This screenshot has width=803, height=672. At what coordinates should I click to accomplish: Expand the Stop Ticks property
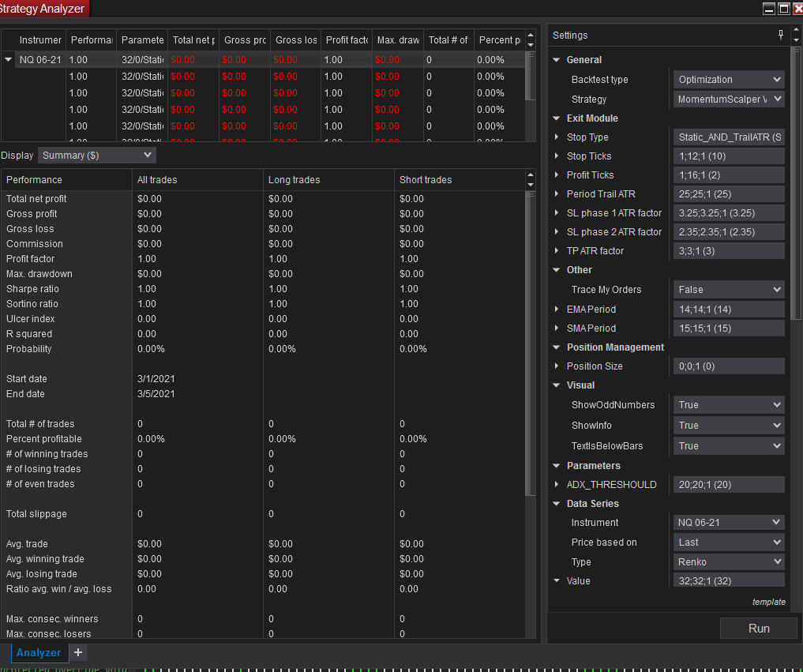coord(557,156)
